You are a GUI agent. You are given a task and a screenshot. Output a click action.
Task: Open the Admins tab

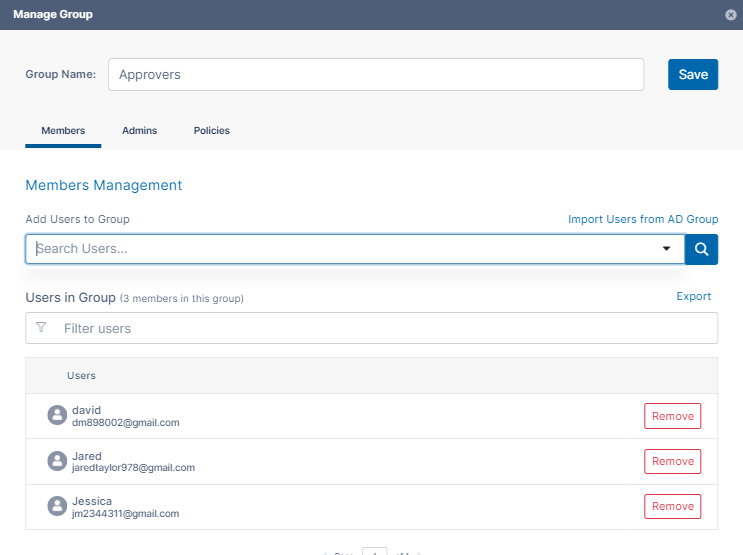(x=139, y=131)
